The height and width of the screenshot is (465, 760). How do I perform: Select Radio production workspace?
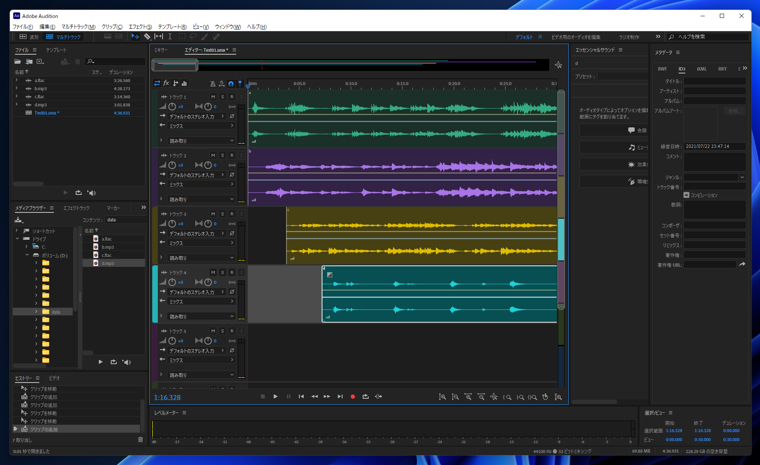coord(629,37)
